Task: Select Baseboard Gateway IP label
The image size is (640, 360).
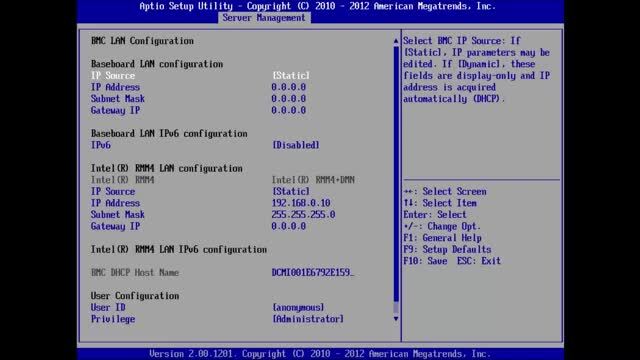Action: tap(116, 111)
